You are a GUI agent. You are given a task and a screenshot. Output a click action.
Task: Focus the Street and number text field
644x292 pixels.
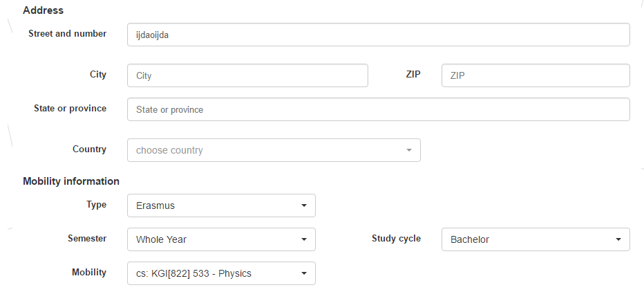click(378, 35)
